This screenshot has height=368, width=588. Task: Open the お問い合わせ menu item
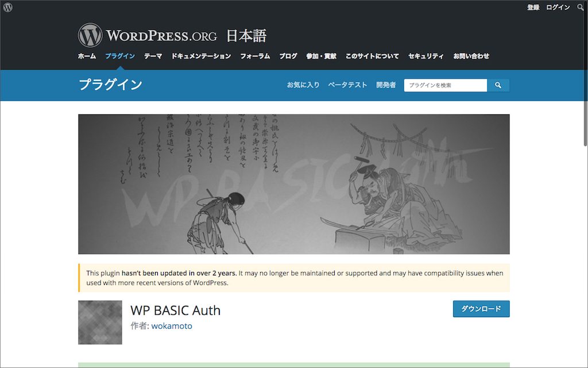pyautogui.click(x=471, y=56)
